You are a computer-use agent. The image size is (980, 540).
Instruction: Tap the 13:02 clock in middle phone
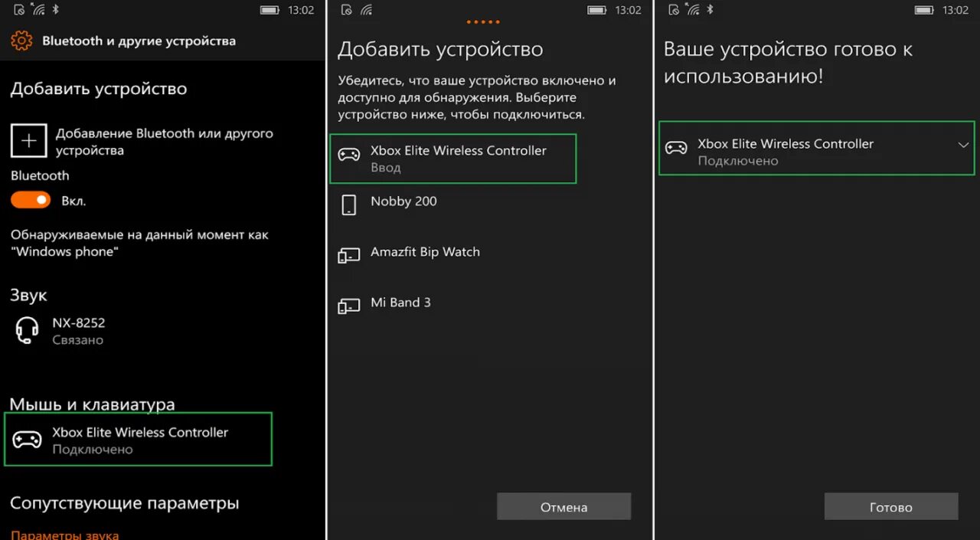tap(628, 10)
